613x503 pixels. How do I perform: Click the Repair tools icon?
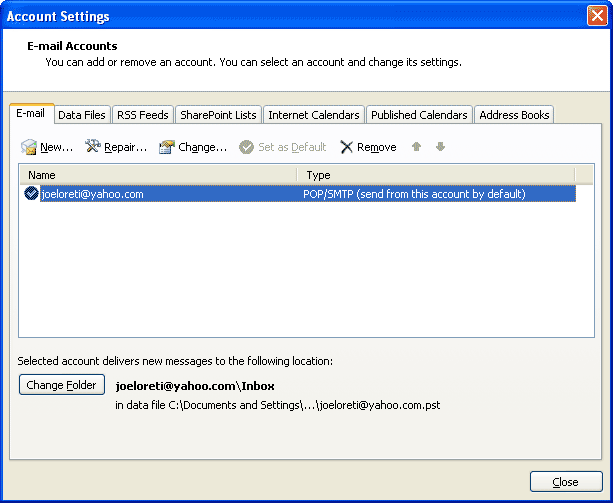93,147
